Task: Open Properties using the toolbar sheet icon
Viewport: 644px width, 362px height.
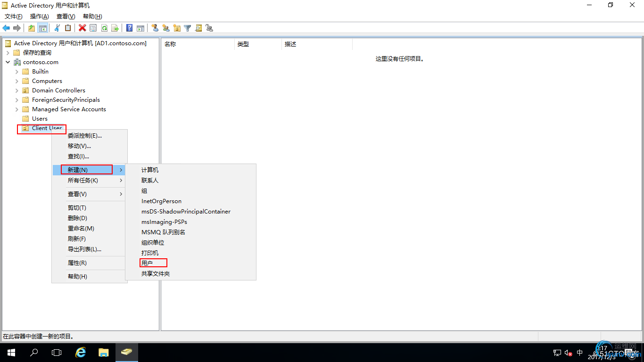Action: tap(93, 28)
